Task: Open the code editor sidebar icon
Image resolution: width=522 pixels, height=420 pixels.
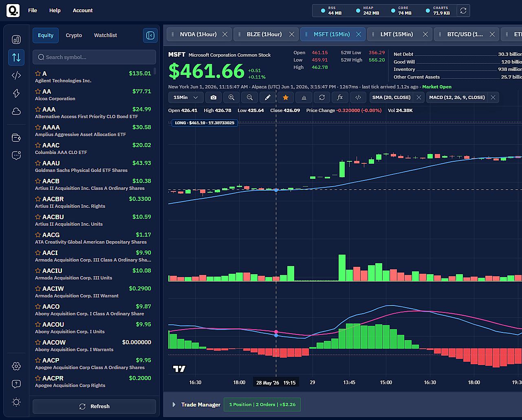Action: (x=16, y=75)
